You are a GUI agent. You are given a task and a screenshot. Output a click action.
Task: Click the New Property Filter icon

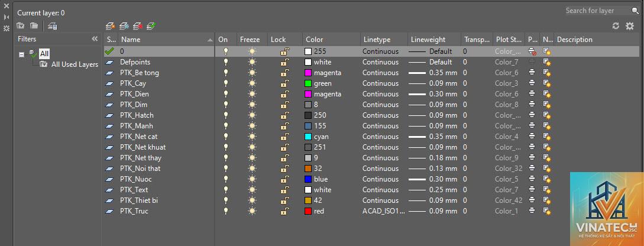pos(21,26)
